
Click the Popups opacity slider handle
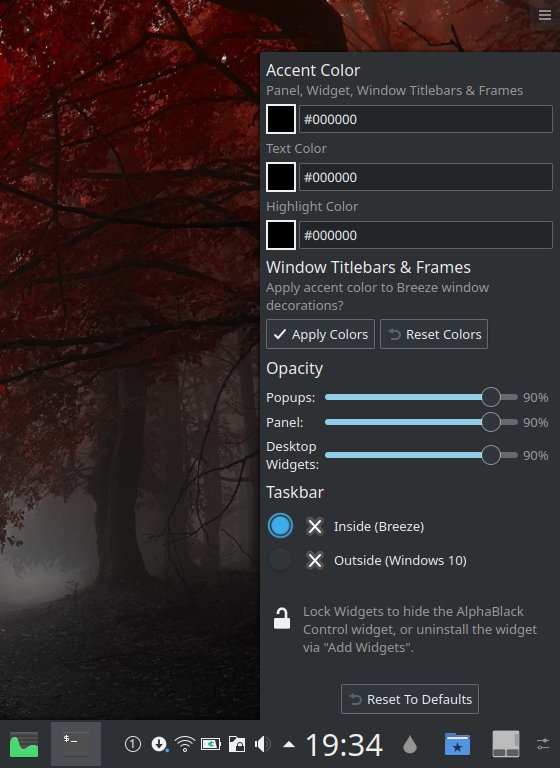pyautogui.click(x=490, y=397)
